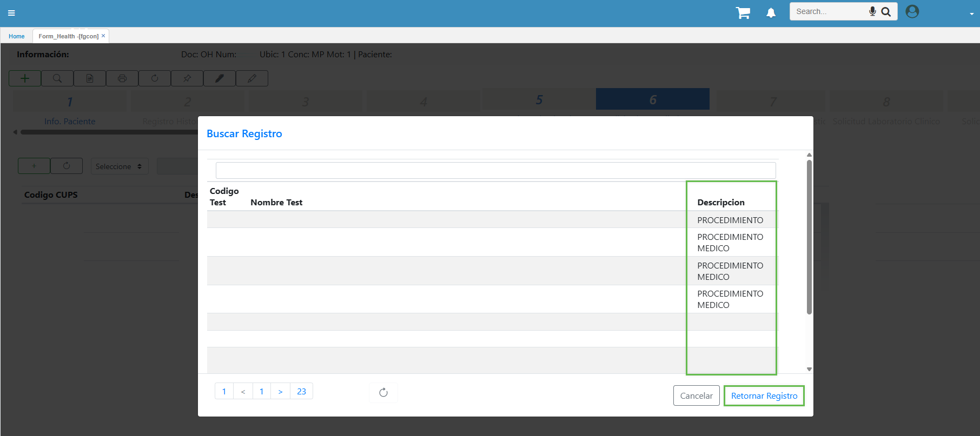Click the shopping cart icon
Viewport: 980px width, 436px height.
click(x=743, y=13)
